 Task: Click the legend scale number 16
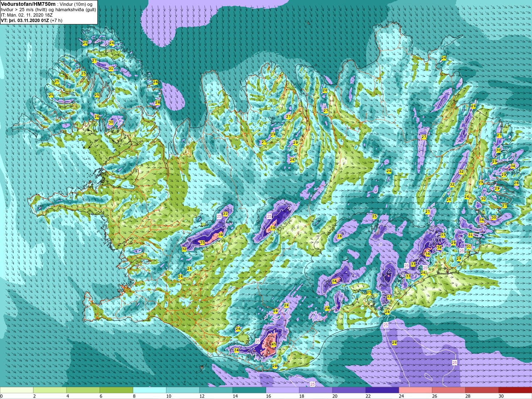pos(269,396)
